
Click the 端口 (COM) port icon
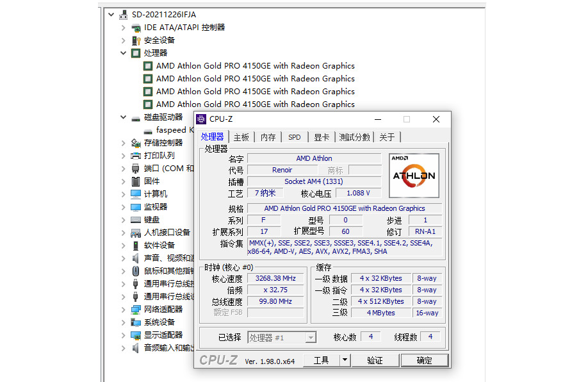pyautogui.click(x=136, y=169)
